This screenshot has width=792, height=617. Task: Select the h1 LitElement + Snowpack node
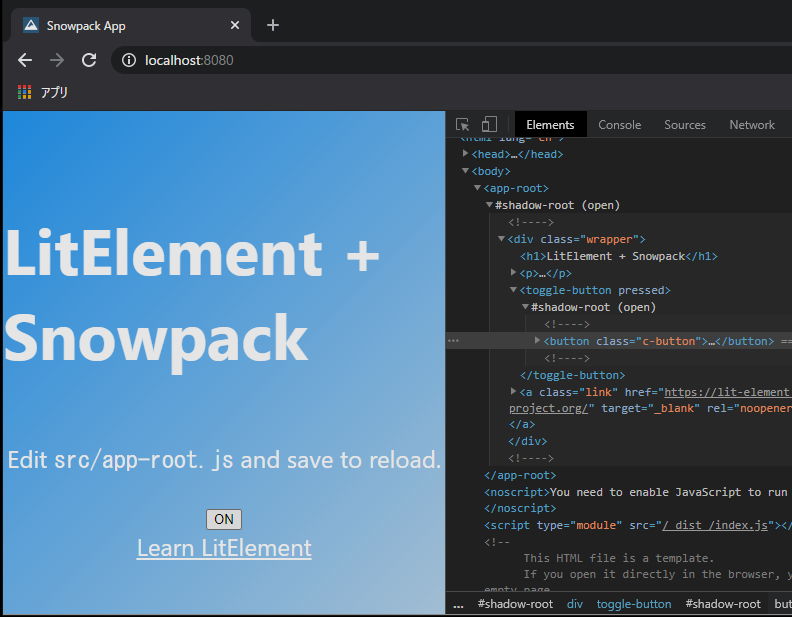coord(619,256)
